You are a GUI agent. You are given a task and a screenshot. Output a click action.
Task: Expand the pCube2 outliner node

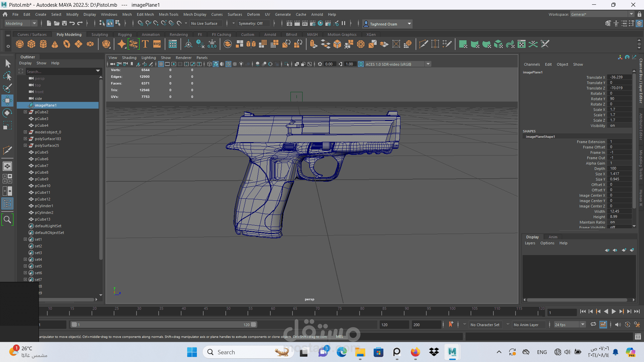(x=25, y=112)
